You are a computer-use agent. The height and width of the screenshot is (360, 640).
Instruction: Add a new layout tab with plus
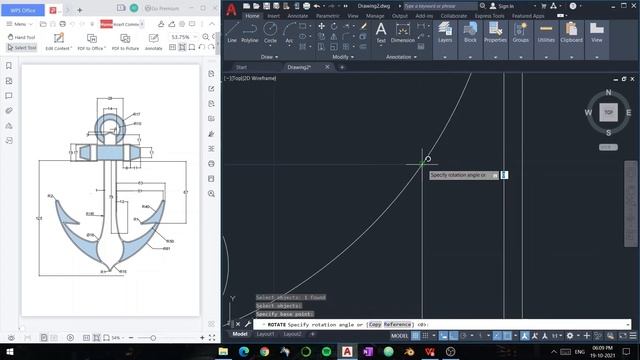coord(313,334)
